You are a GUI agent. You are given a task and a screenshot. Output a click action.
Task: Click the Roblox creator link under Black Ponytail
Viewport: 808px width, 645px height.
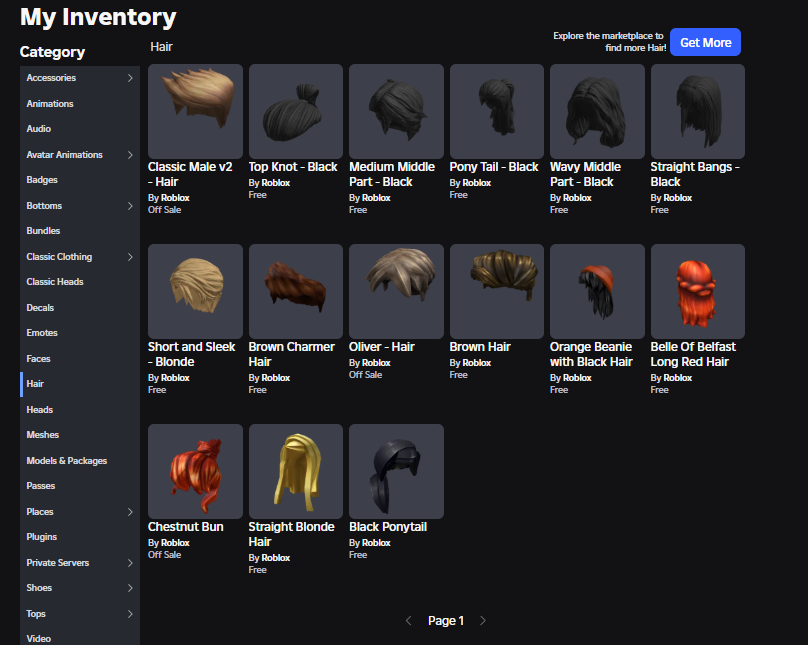(x=376, y=542)
